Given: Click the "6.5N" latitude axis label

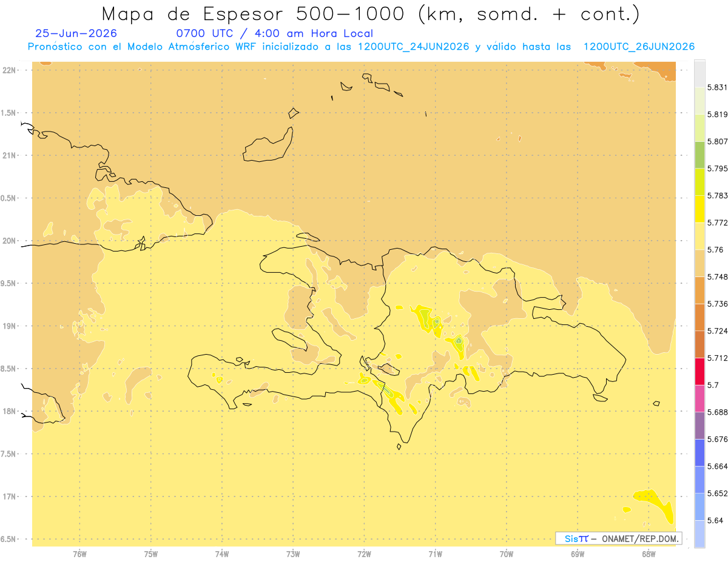Looking at the screenshot, I should (9, 540).
